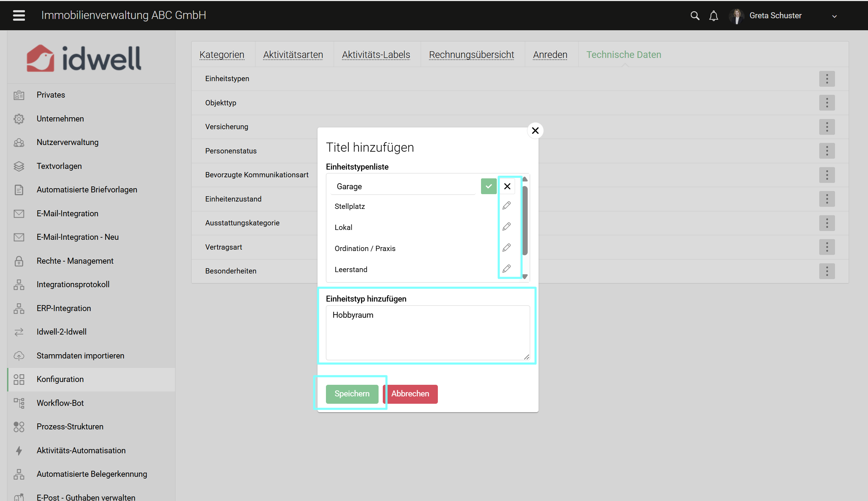The width and height of the screenshot is (868, 501).
Task: Open the Rechnungsübersicht tab
Action: coord(471,55)
